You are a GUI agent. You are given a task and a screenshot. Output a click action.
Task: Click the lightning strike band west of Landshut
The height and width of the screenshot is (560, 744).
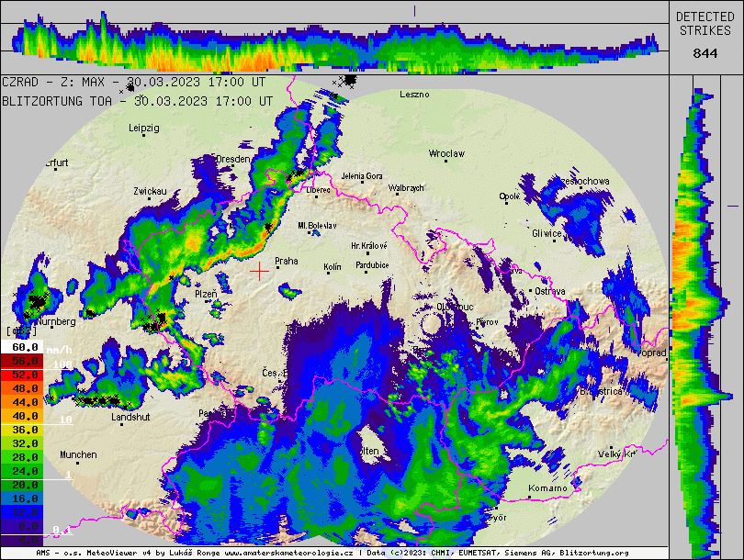(96, 399)
